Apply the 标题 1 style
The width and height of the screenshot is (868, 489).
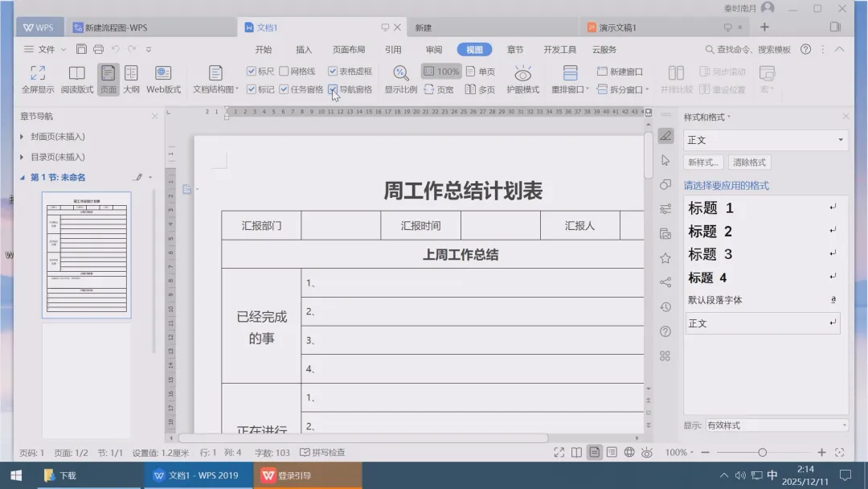pyautogui.click(x=762, y=208)
